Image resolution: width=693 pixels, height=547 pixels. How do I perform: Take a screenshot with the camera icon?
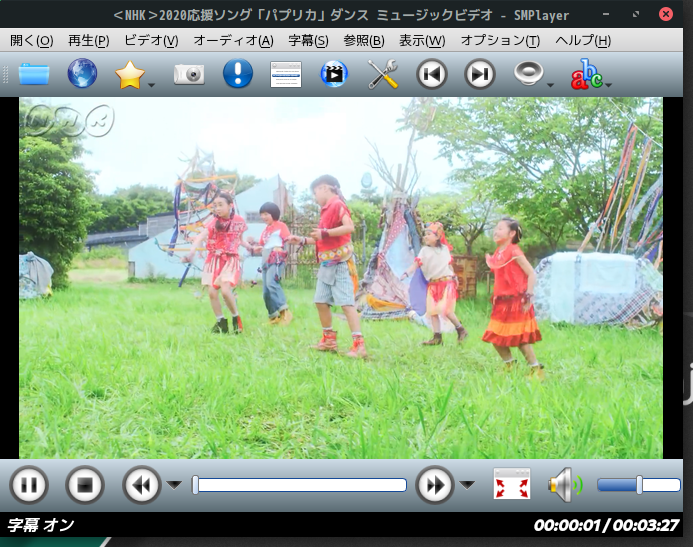coord(189,74)
